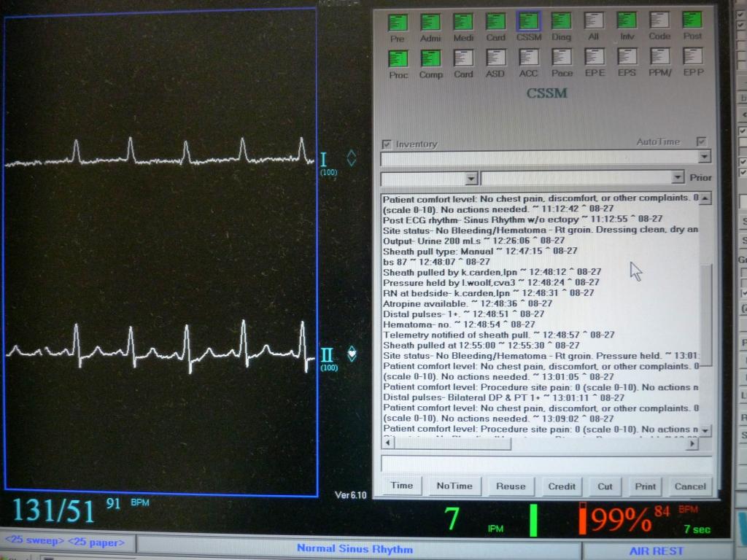Click the CSSM category icon
This screenshot has width=747, height=560.
pos(529,21)
